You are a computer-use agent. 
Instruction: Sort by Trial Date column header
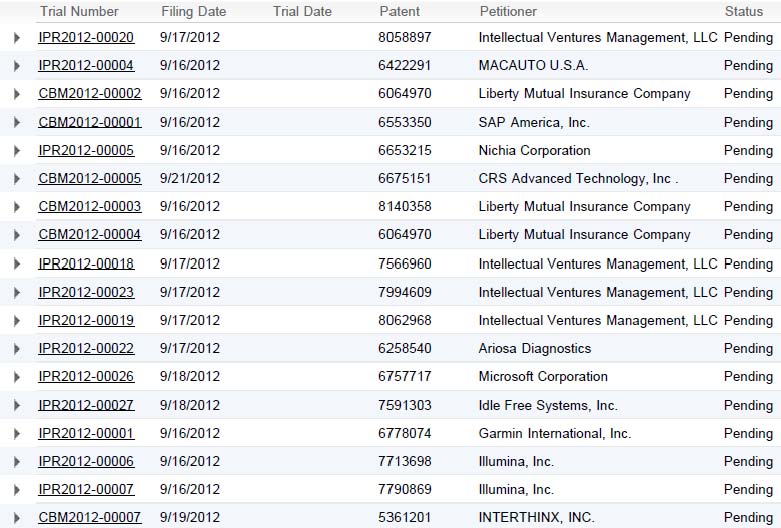pos(302,11)
